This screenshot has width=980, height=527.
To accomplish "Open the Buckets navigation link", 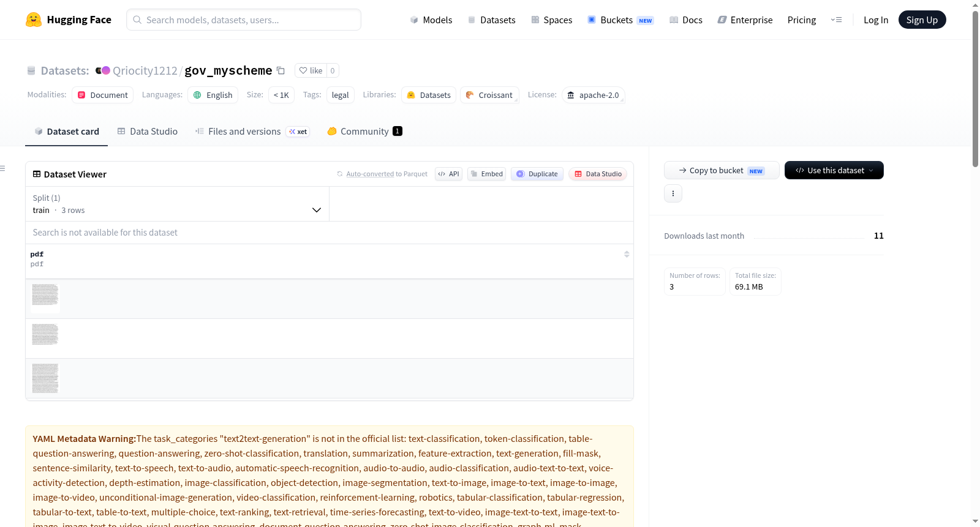I will point(620,20).
